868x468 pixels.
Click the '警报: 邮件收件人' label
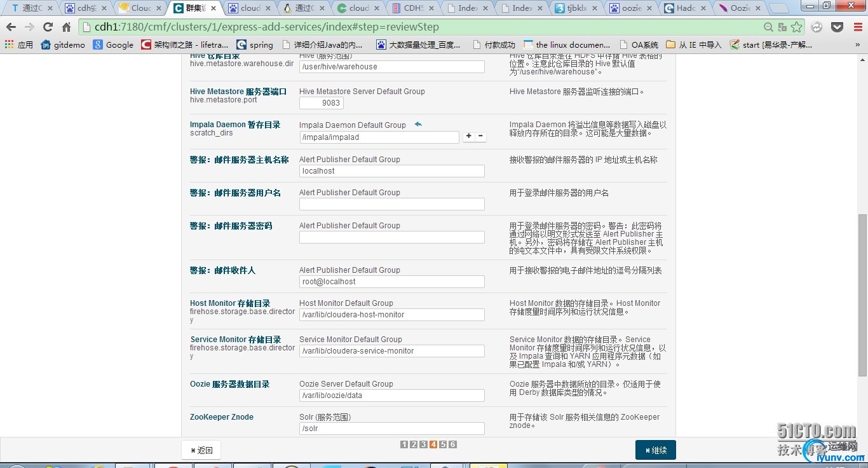[x=222, y=270]
